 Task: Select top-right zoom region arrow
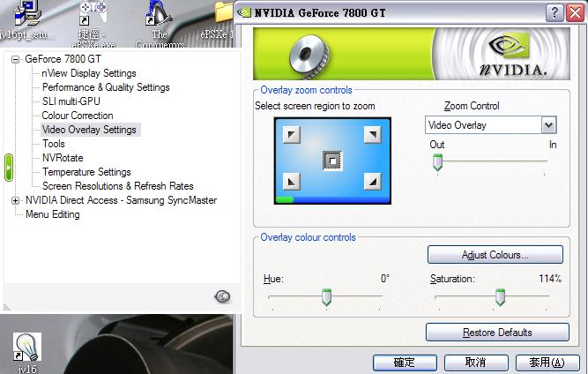372,134
